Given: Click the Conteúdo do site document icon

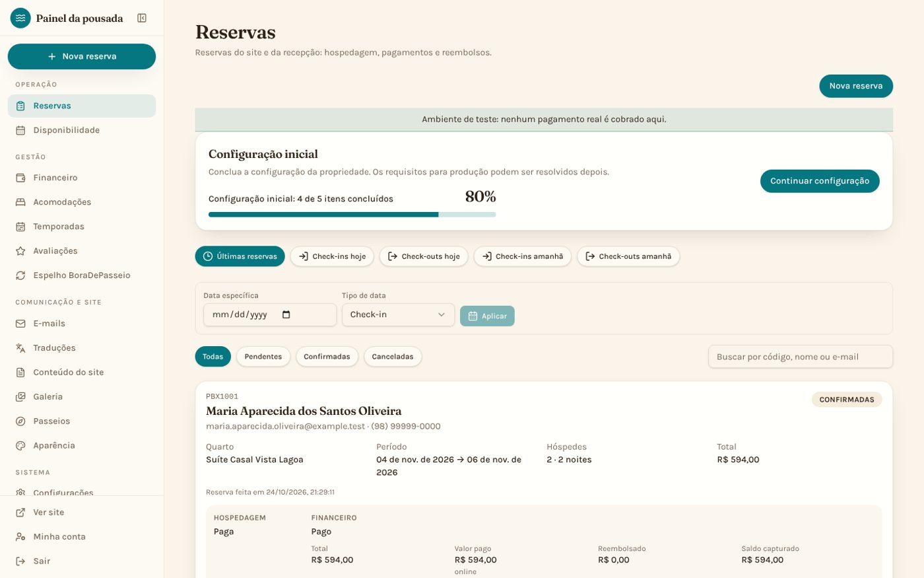Looking at the screenshot, I should (20, 373).
